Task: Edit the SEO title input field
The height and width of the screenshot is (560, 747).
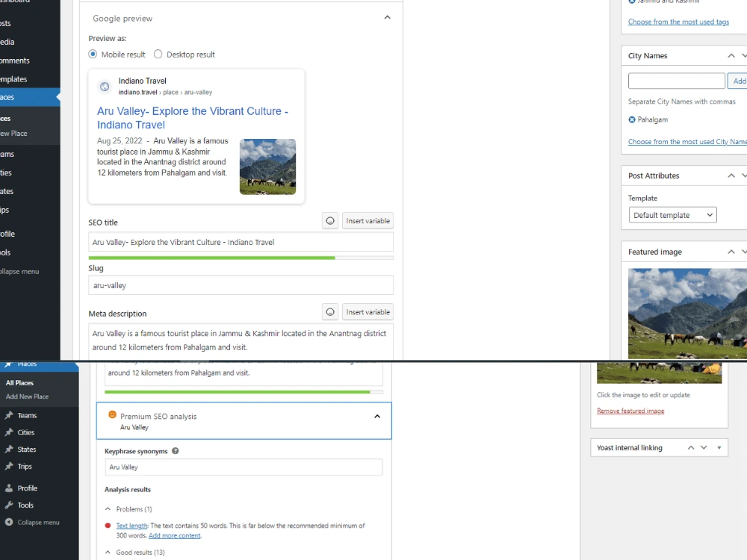Action: pos(241,242)
